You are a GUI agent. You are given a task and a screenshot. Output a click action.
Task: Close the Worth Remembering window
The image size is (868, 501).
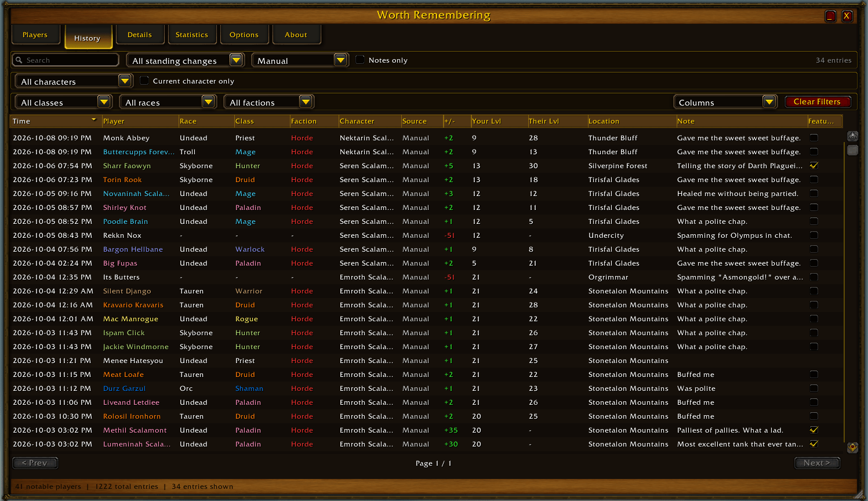[x=847, y=16]
